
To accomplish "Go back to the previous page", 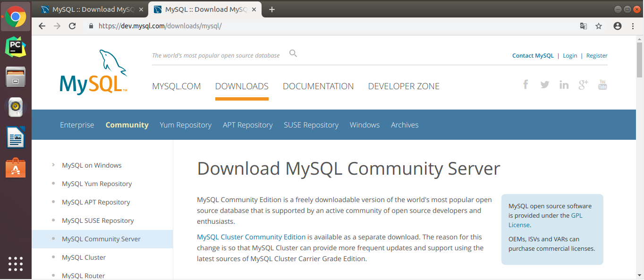I will coord(42,26).
